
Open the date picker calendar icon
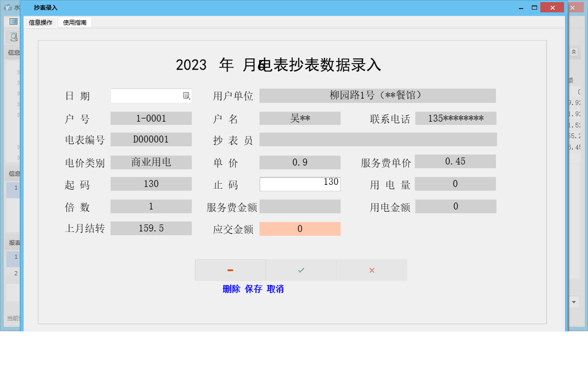(187, 95)
